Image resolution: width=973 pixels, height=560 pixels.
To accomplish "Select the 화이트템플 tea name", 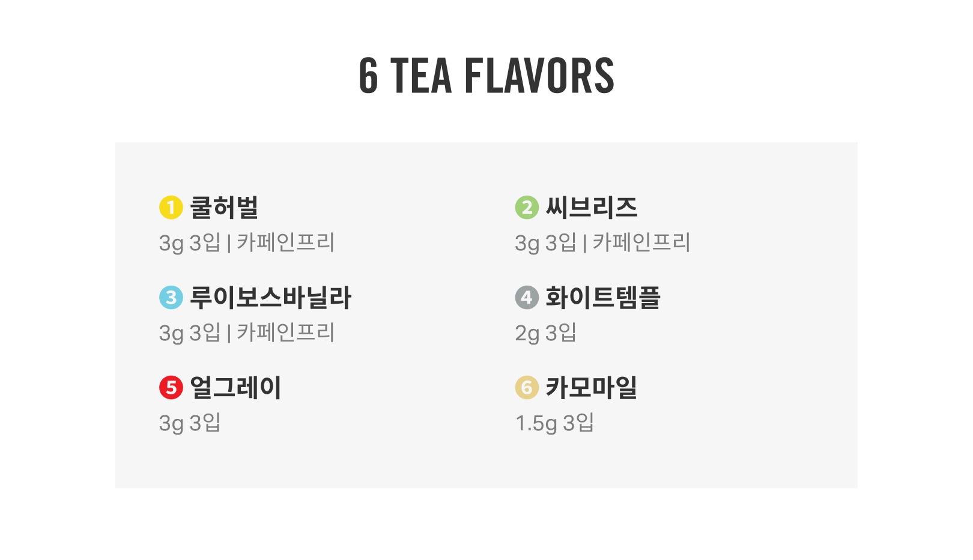I will coord(603,297).
